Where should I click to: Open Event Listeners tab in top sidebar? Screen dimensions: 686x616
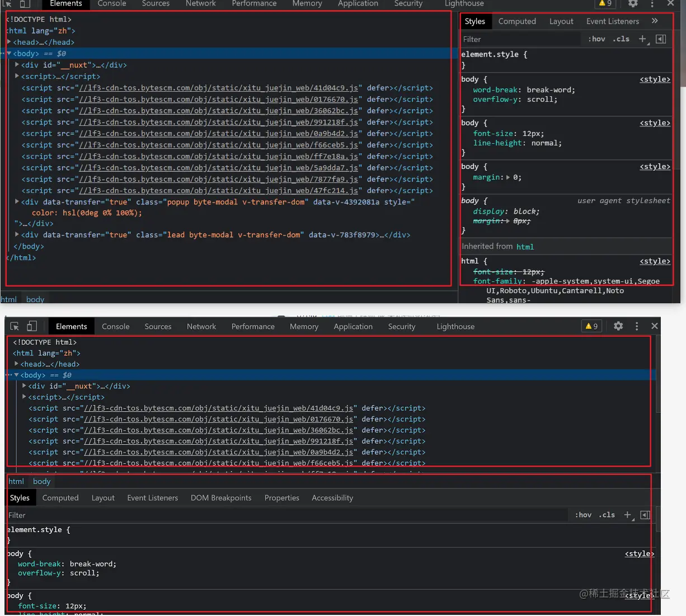coord(613,21)
